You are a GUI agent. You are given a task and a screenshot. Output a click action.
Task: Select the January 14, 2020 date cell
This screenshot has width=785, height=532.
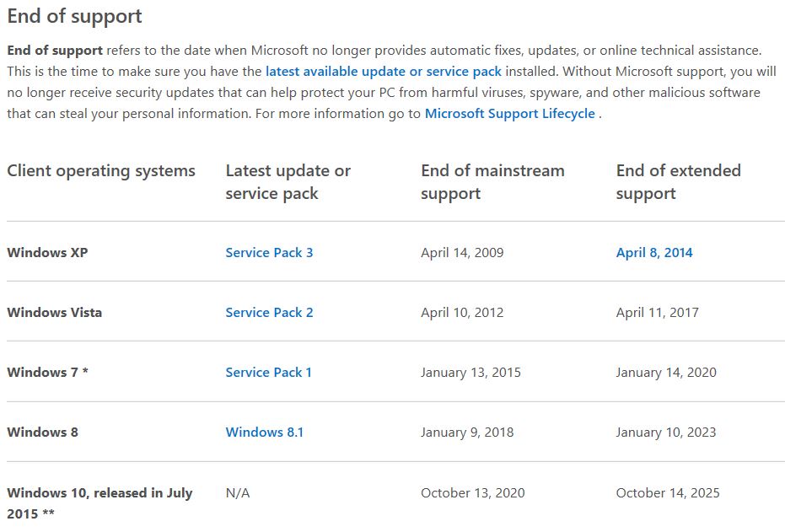pyautogui.click(x=666, y=373)
